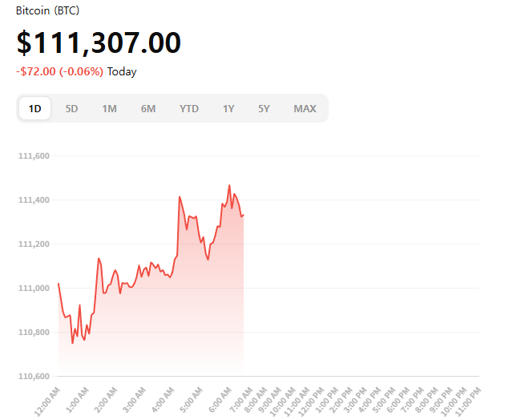The width and height of the screenshot is (505, 420).
Task: View the 5Y price chart
Action: pyautogui.click(x=264, y=108)
